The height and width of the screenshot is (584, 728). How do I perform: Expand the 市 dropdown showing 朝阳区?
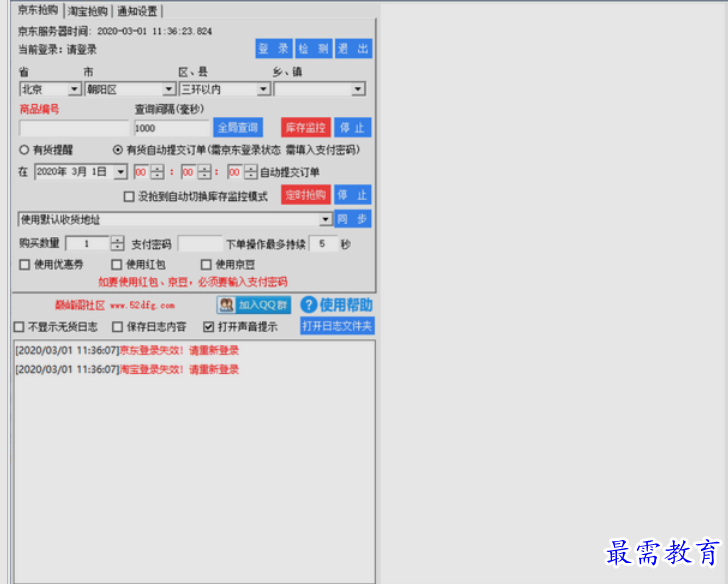[x=169, y=89]
